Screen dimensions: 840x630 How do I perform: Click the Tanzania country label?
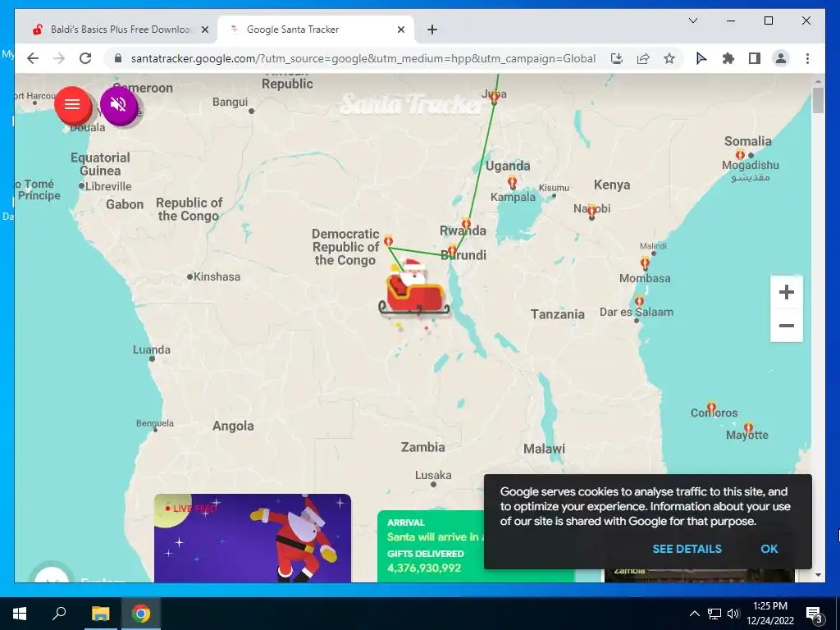point(558,314)
